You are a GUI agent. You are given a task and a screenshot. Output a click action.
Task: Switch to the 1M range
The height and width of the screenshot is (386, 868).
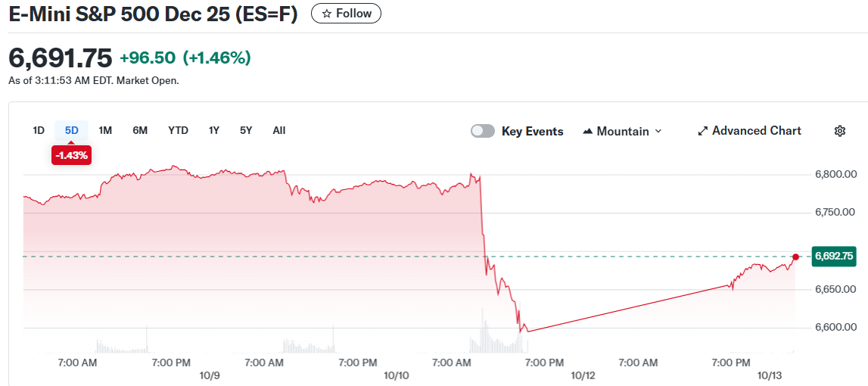[x=105, y=130]
